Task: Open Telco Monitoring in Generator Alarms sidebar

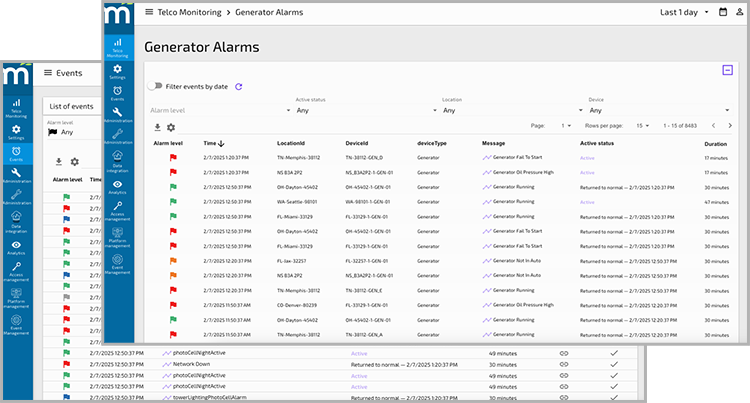Action: tap(118, 47)
